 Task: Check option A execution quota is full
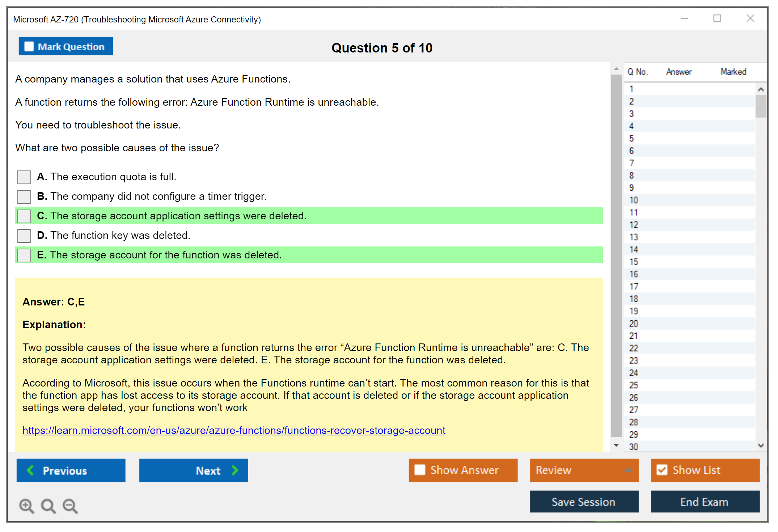point(24,177)
